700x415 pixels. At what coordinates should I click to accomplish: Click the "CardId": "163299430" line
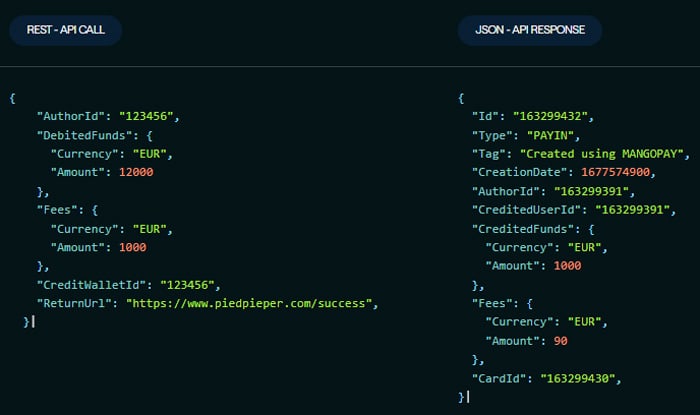coord(547,378)
